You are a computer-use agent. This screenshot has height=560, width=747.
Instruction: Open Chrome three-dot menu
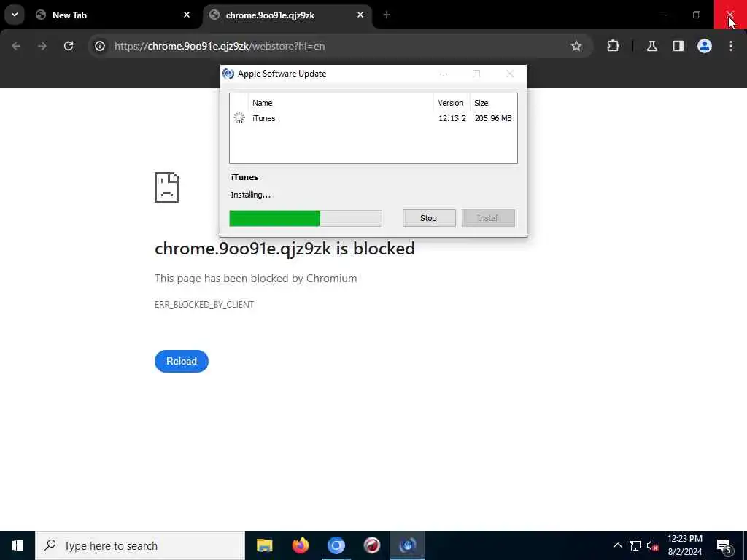(x=731, y=46)
